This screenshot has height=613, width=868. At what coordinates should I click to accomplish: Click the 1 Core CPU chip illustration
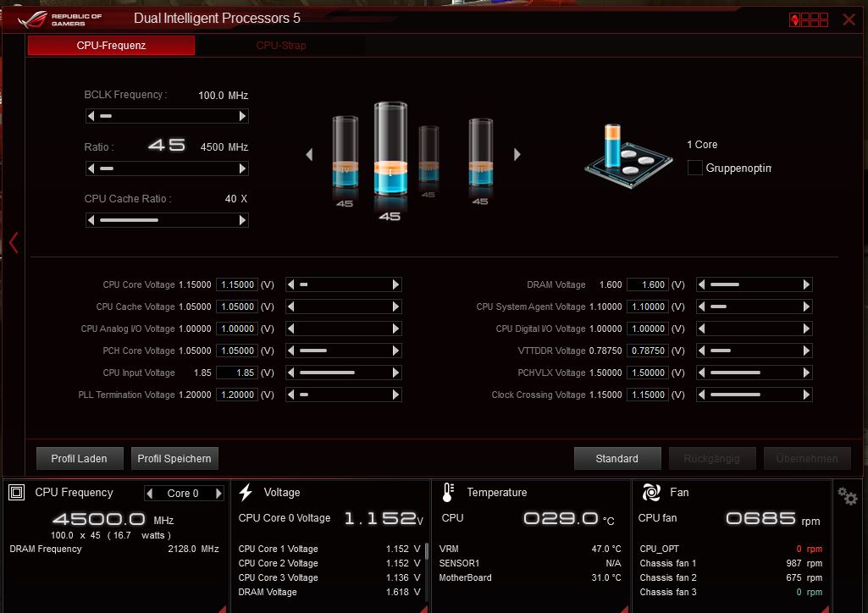point(628,156)
